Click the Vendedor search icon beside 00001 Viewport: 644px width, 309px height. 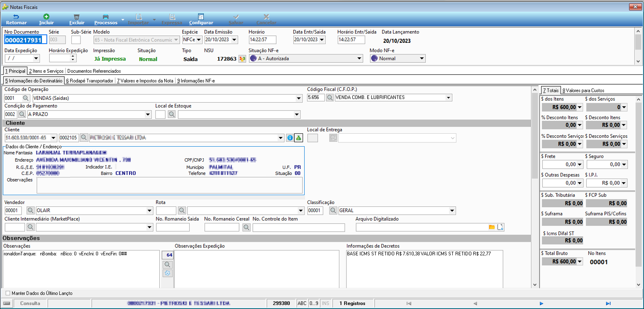coord(30,211)
